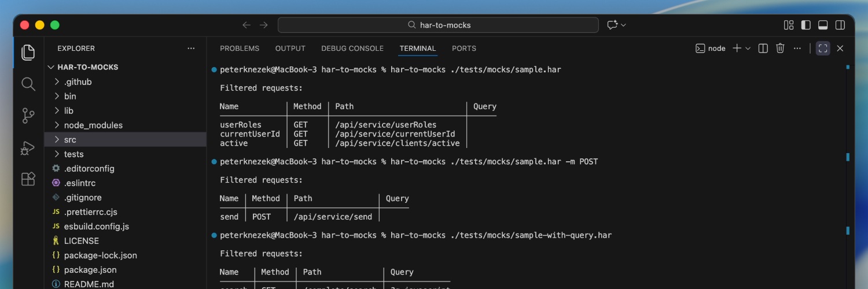This screenshot has height=289, width=868.
Task: Open the Source Control view
Action: [x=28, y=116]
